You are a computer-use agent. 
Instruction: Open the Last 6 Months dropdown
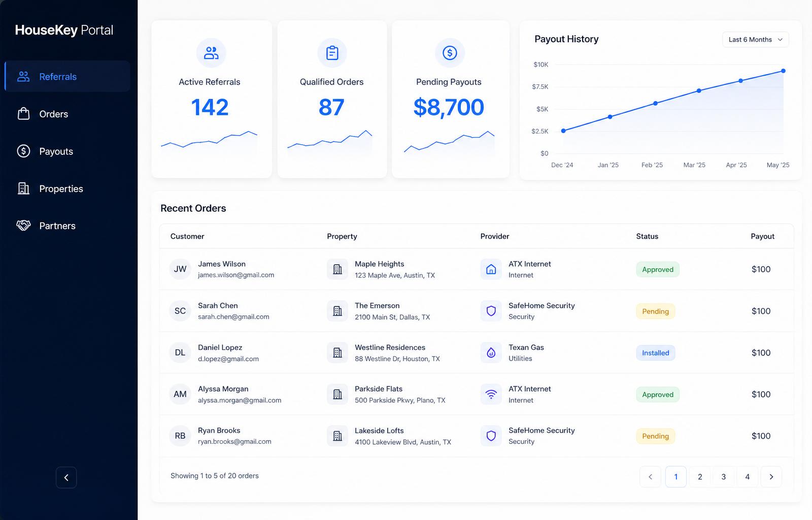tap(755, 40)
